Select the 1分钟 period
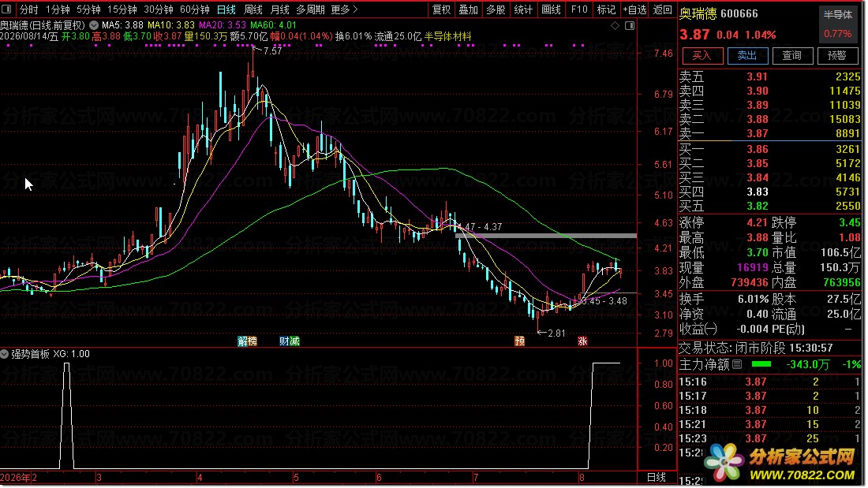 (x=58, y=9)
